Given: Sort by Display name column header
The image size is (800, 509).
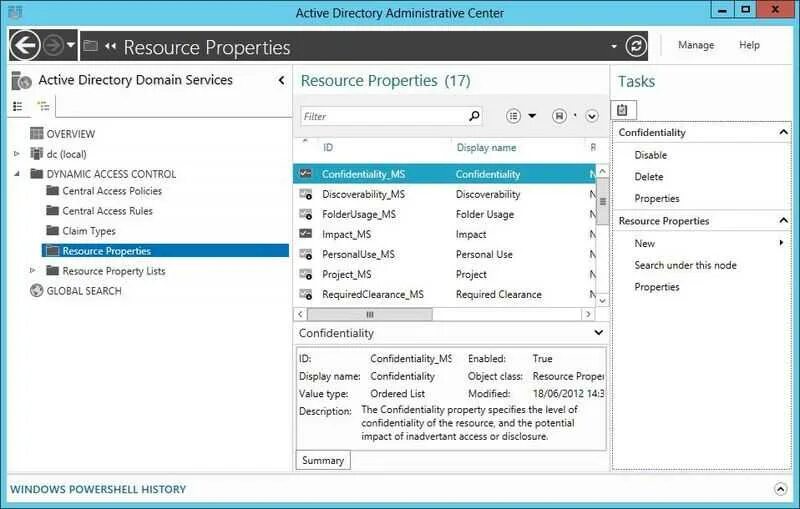Looking at the screenshot, I should click(486, 147).
